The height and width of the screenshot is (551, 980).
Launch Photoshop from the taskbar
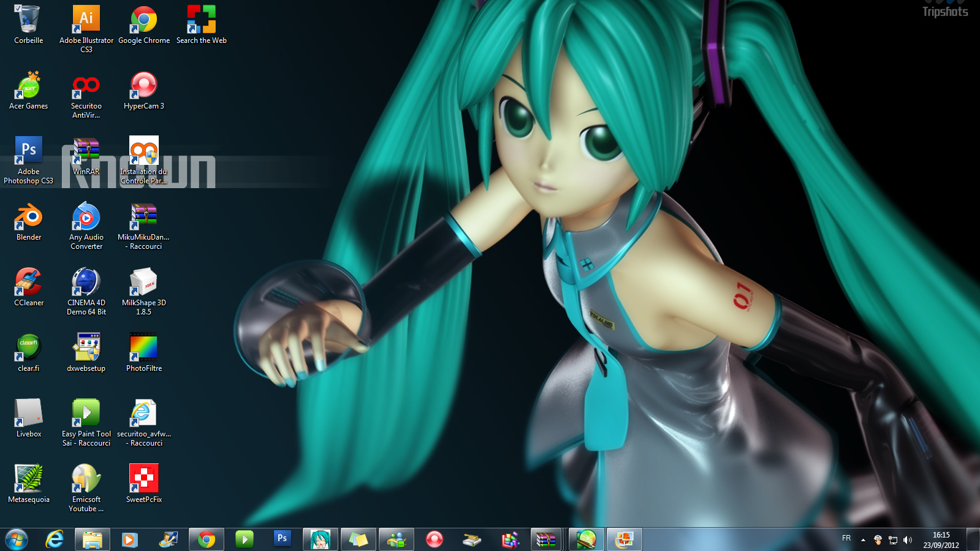tap(282, 539)
